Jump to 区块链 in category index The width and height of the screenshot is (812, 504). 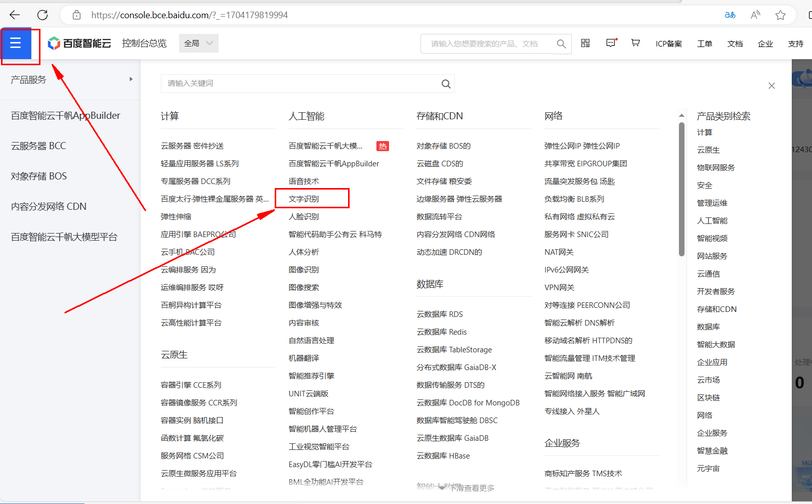pos(708,398)
